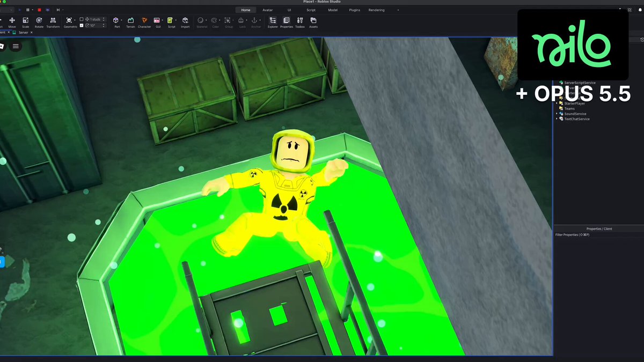Image resolution: width=644 pixels, height=362 pixels.
Task: Click the move snap studs value field
Action: click(95, 19)
